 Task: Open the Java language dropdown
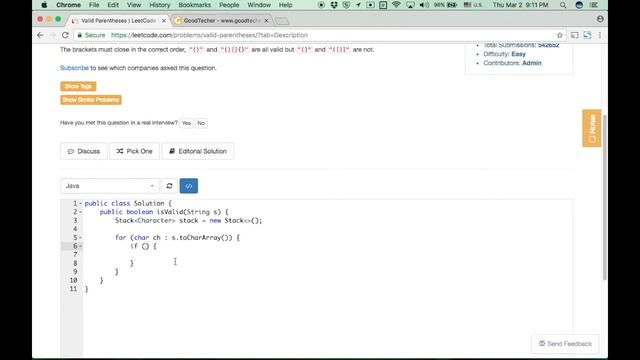(109, 186)
